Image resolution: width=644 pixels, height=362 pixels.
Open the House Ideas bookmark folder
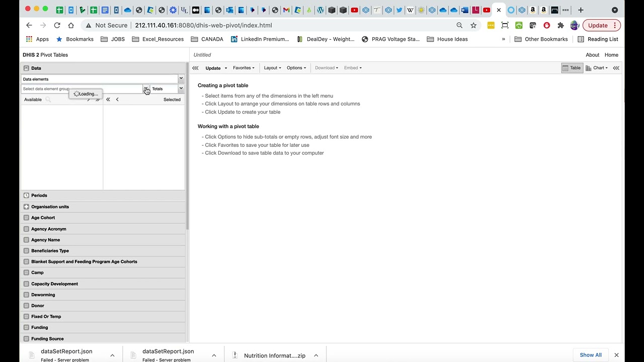pos(447,39)
